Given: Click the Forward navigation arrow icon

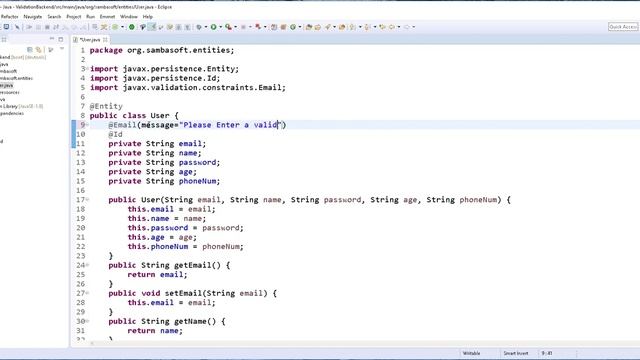Looking at the screenshot, I should tap(407, 27).
